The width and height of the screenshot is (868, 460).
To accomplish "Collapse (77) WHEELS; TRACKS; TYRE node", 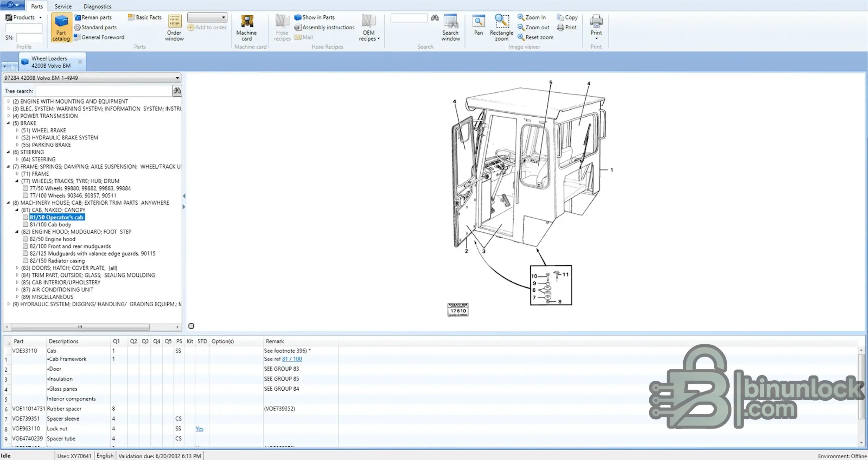I will (x=17, y=181).
